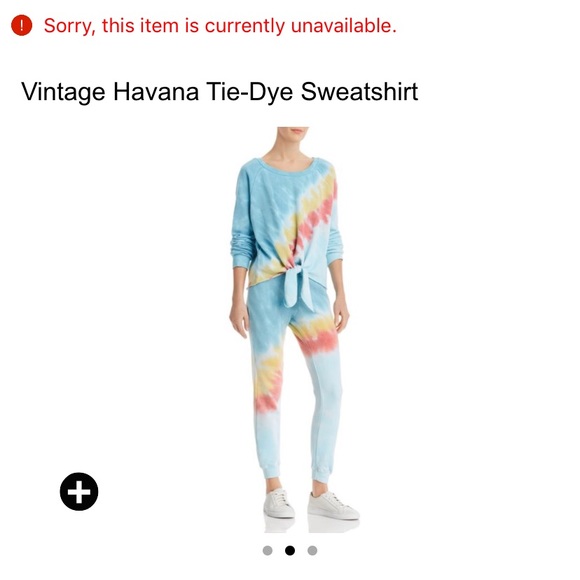Click the word 'Sorry' in the alert
This screenshot has height=580, width=580.
70,26
